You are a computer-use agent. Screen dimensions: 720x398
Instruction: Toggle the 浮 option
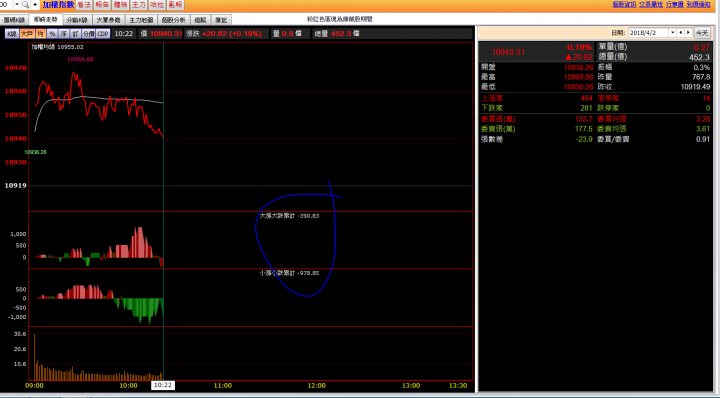(x=64, y=34)
